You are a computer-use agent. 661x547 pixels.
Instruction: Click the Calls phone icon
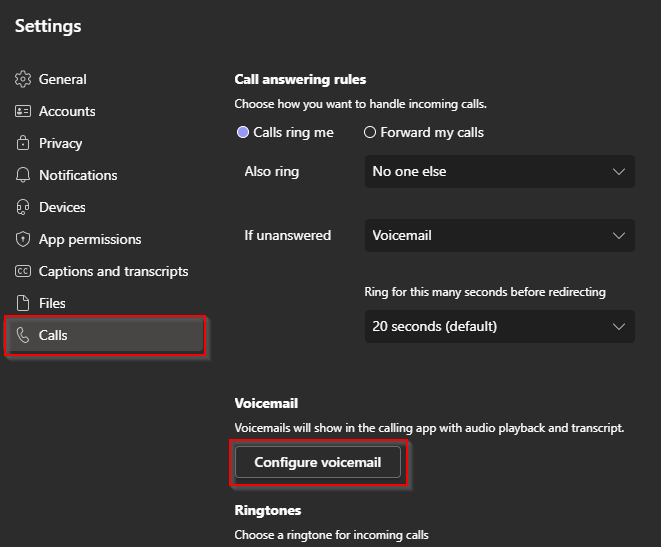pos(23,335)
